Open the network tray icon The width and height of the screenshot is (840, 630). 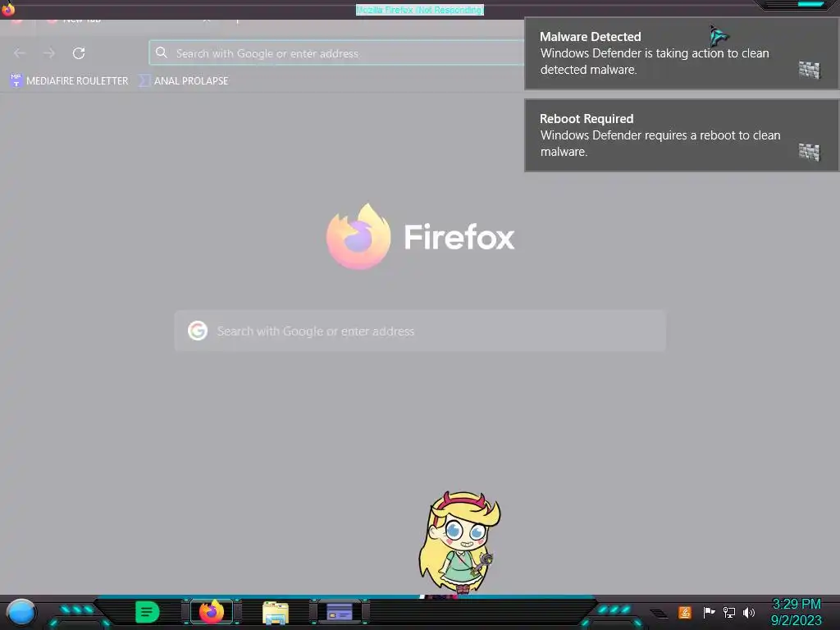[728, 612]
